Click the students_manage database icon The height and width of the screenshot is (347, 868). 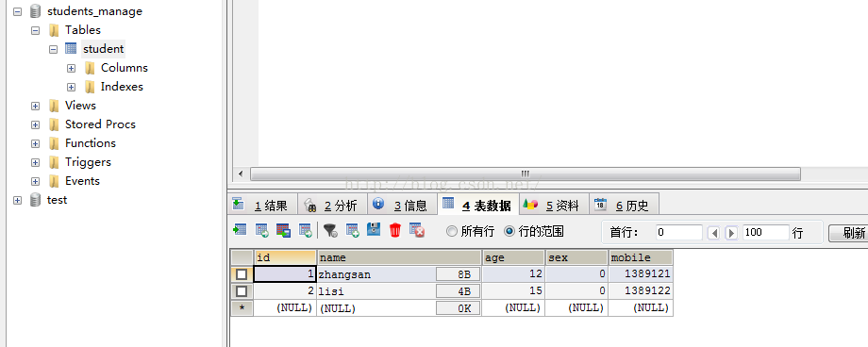click(36, 11)
